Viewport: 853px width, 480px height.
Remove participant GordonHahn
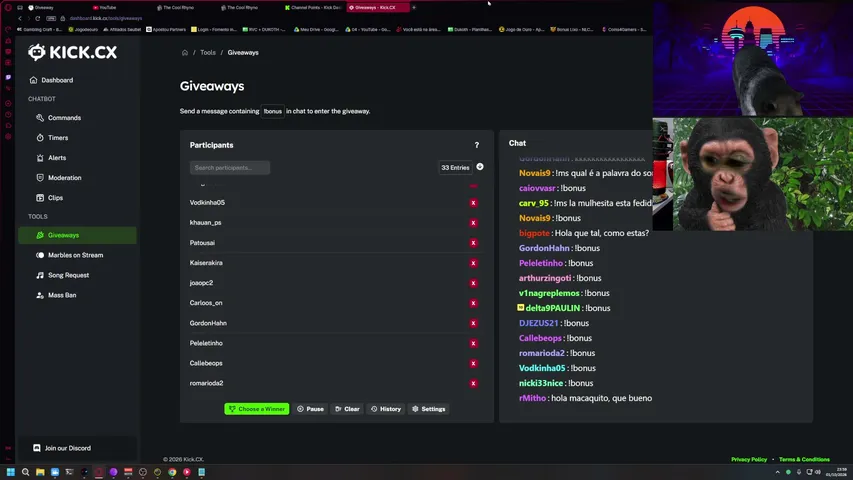[473, 323]
